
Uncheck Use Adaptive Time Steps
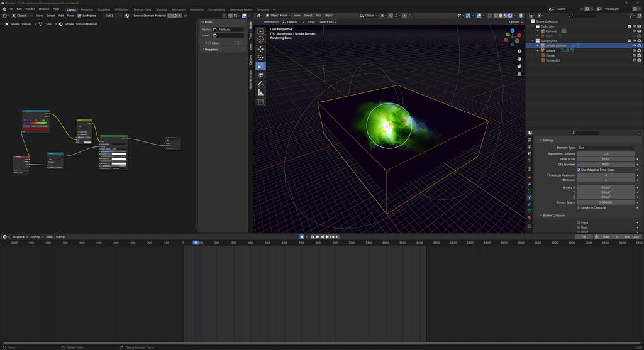point(579,170)
